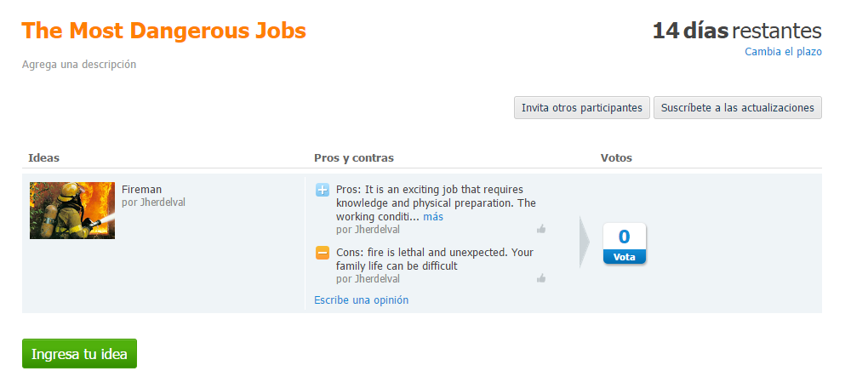Expand Pros text with the más link

coord(433,216)
